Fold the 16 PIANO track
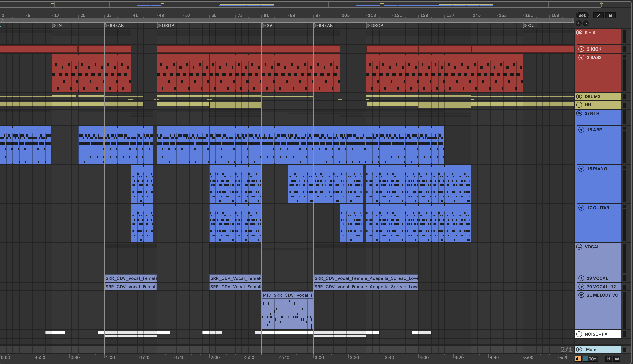633x364 pixels. (581, 169)
